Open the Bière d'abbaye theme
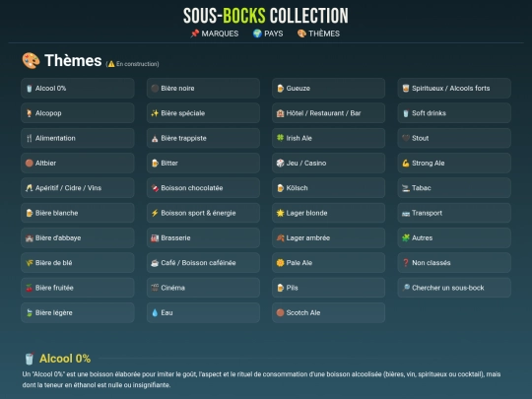The height and width of the screenshot is (399, 532). tap(78, 237)
